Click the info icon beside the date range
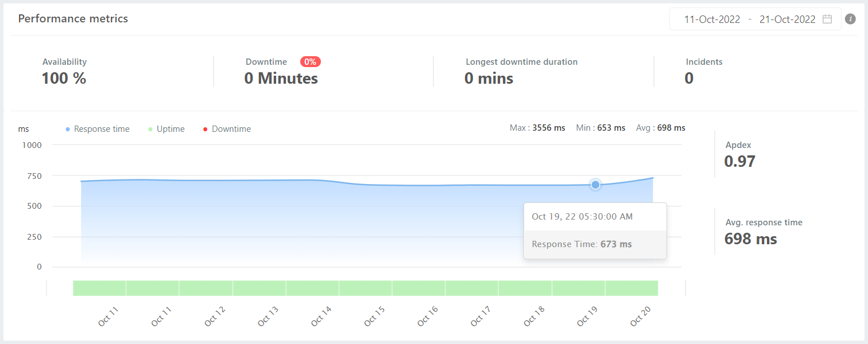Screen dimensions: 868x344 tap(851, 19)
